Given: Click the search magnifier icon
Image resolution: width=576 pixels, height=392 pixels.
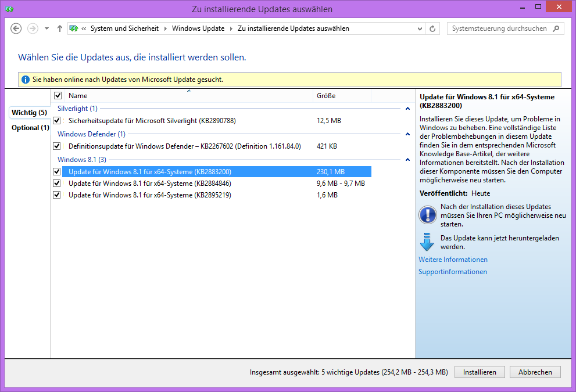Looking at the screenshot, I should pyautogui.click(x=556, y=28).
